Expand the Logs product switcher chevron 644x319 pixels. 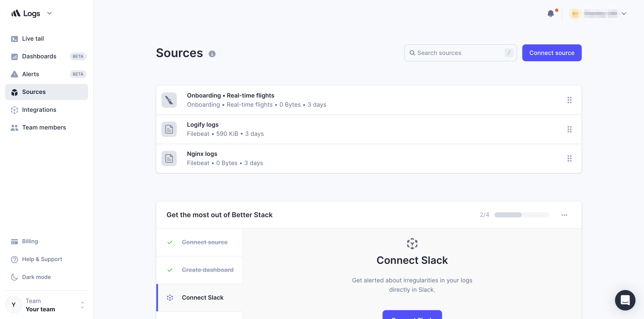(49, 13)
